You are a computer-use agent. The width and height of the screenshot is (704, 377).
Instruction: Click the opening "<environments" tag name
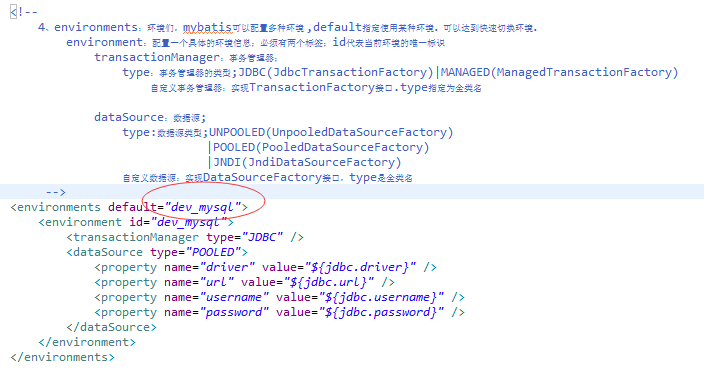pos(56,207)
